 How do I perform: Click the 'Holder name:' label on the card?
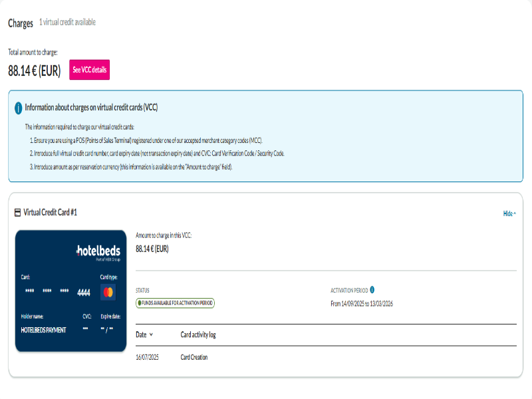point(32,317)
